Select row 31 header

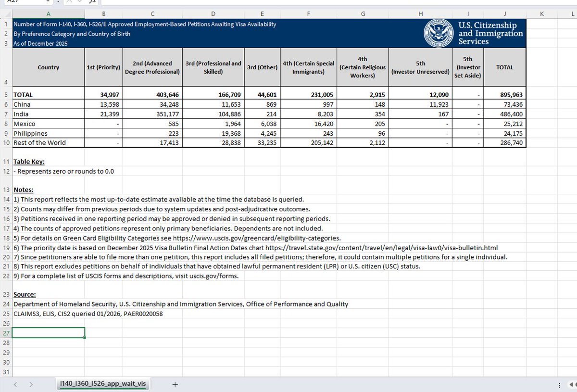(6, 372)
